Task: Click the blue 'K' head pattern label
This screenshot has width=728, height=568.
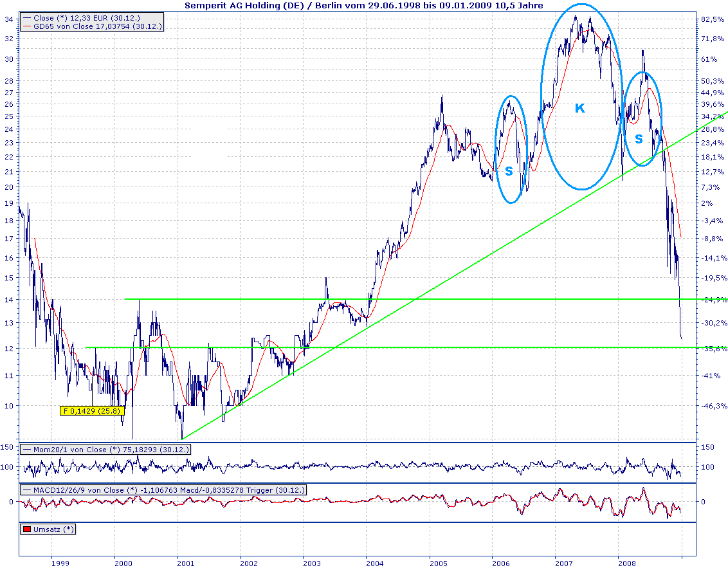Action: 580,108
